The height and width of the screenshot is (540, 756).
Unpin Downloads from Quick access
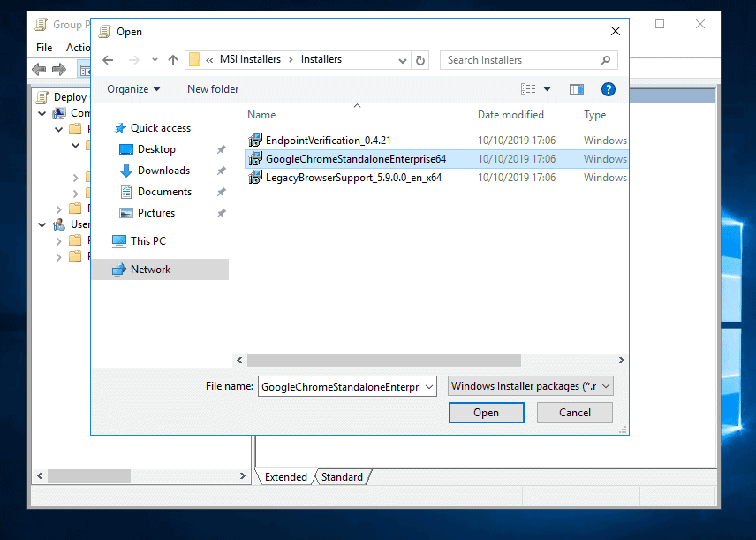[x=222, y=171]
